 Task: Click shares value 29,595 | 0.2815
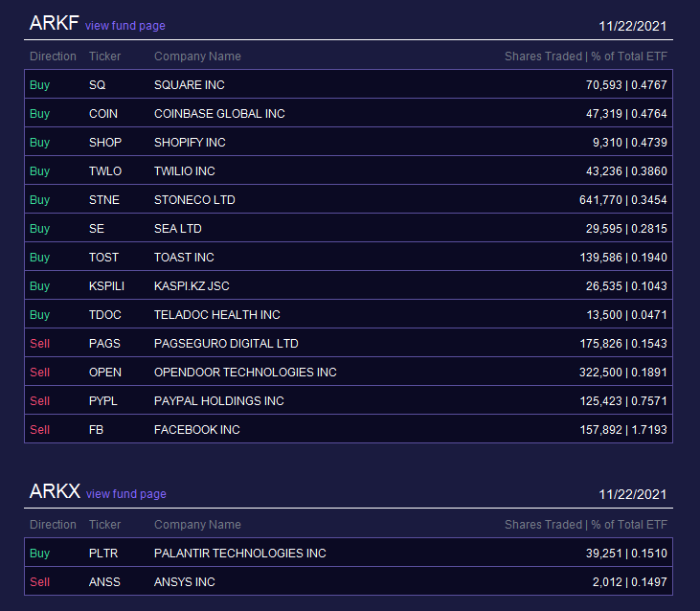click(626, 229)
